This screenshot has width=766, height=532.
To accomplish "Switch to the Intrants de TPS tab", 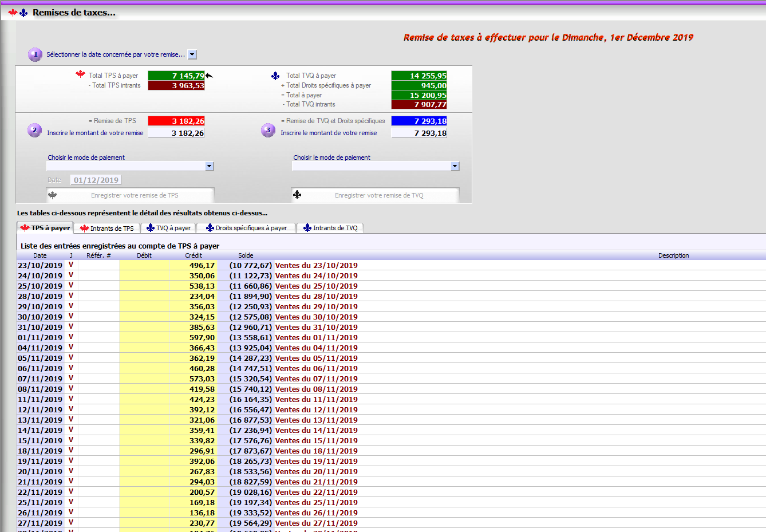I will [107, 228].
